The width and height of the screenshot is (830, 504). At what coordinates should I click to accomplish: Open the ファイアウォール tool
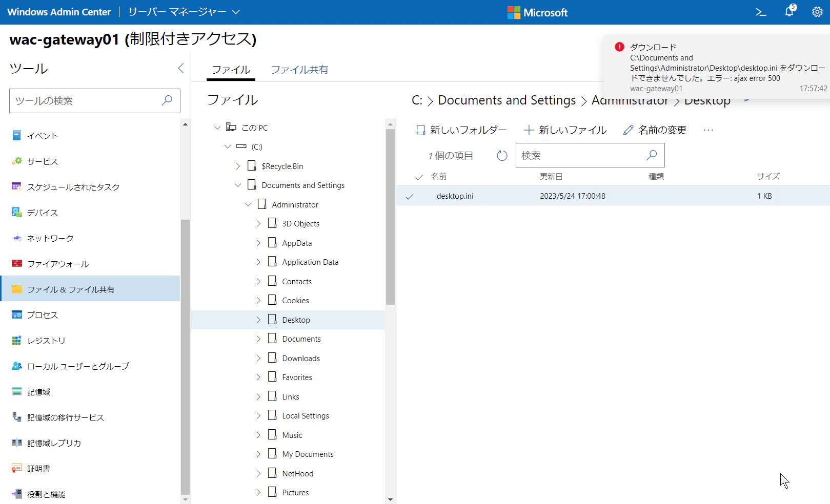(x=91, y=264)
